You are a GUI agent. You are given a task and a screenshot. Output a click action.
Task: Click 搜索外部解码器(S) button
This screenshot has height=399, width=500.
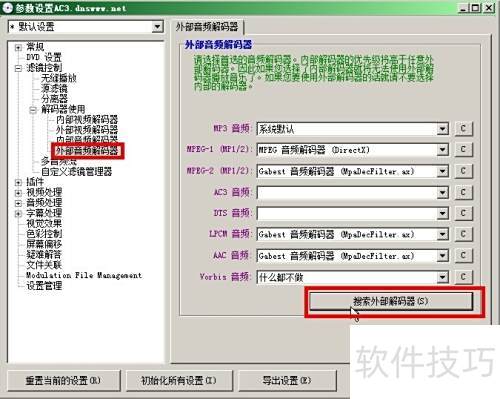(x=391, y=301)
